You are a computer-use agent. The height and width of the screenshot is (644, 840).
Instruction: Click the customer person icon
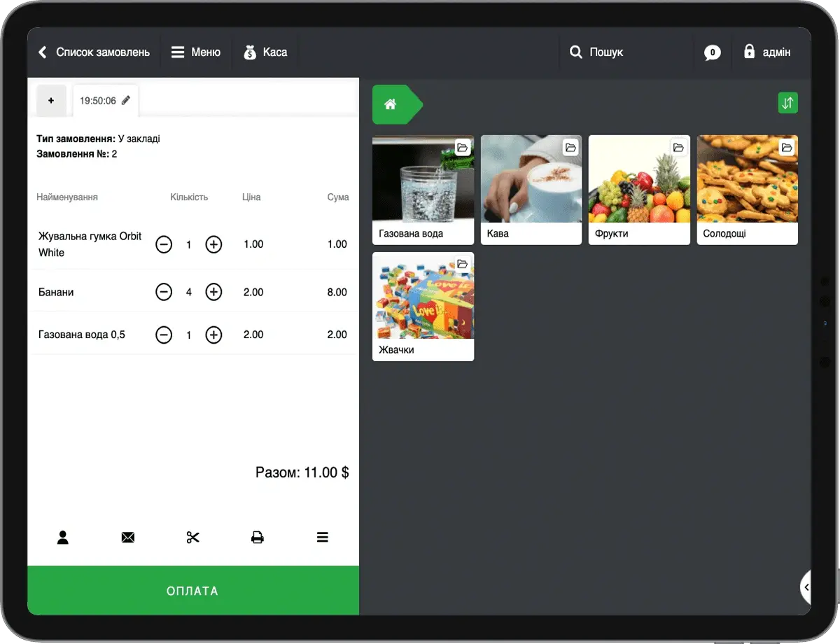point(63,538)
